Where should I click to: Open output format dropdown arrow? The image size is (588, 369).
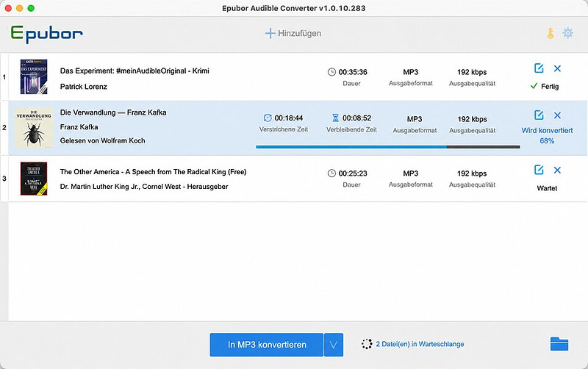pyautogui.click(x=334, y=345)
